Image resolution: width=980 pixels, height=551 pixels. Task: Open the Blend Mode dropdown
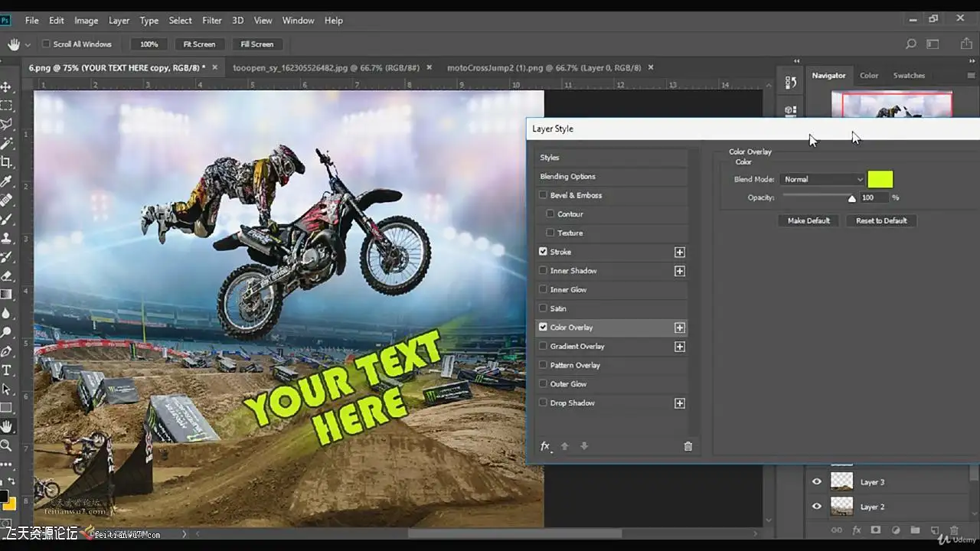822,179
